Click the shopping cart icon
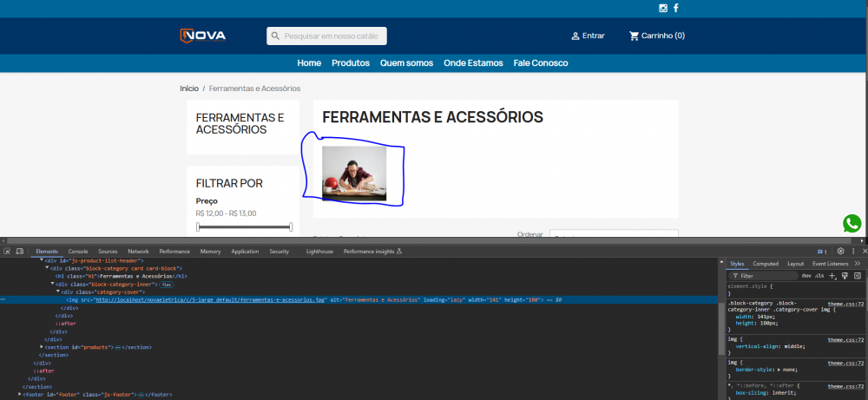Viewport: 868px width, 400px height. (634, 36)
